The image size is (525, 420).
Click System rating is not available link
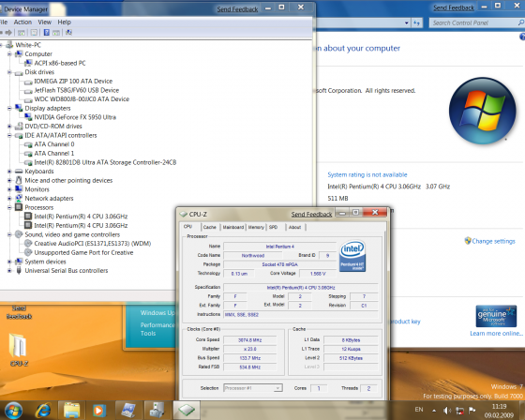coord(367,174)
